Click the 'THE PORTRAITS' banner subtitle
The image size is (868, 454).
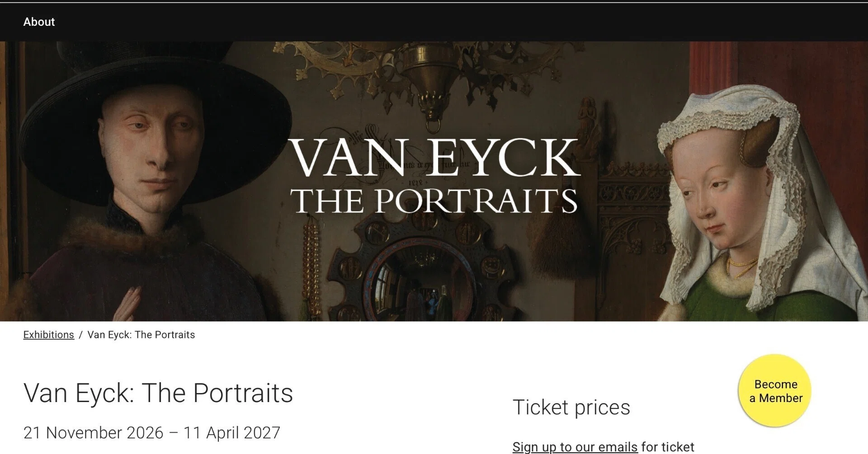point(434,200)
